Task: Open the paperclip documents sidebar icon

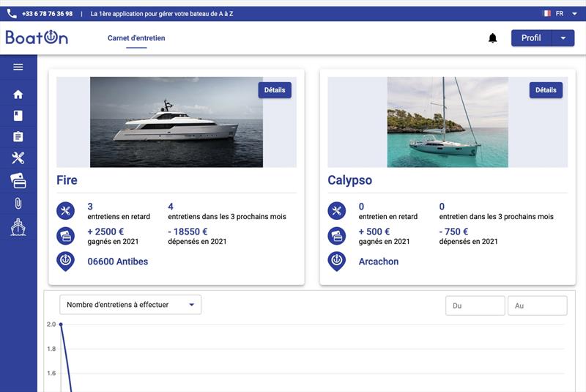Action: (18, 203)
